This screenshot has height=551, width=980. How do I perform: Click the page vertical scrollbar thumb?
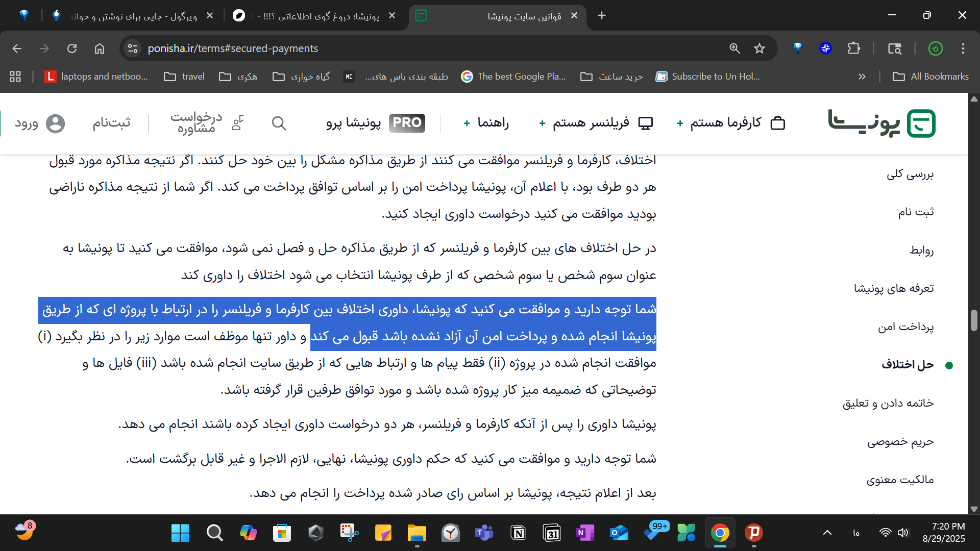click(x=974, y=320)
